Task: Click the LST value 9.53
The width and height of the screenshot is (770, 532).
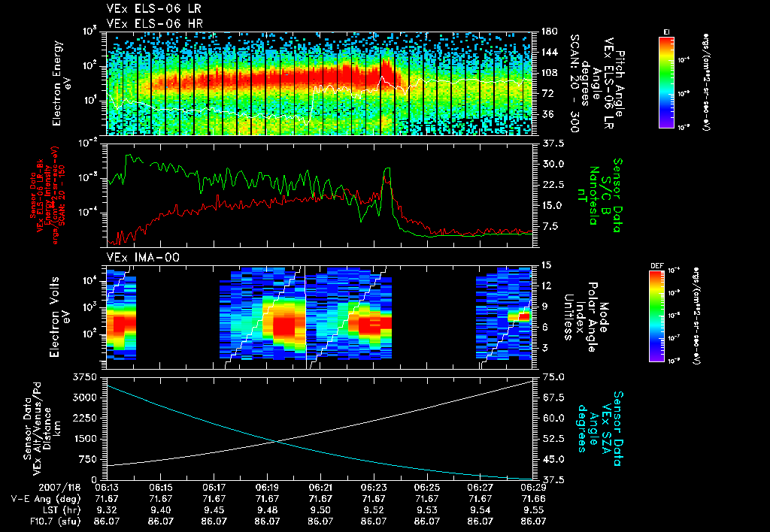Action: 427,510
